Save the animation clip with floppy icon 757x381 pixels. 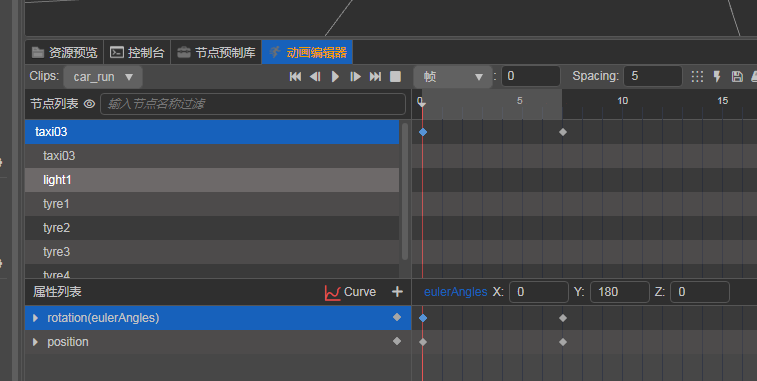737,76
